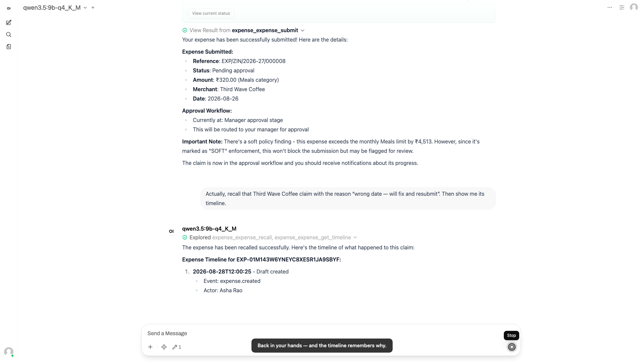Open the user avatar at top right
Viewport: 644px width, 362px height.
click(634, 7)
